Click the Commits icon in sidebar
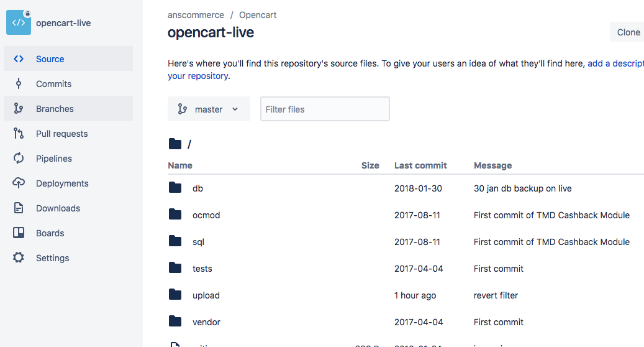644x347 pixels. point(19,84)
